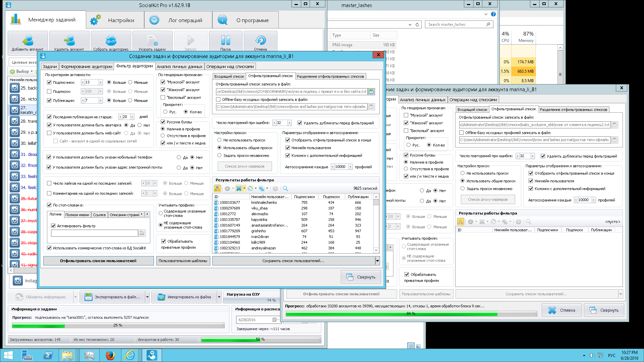This screenshot has width=644, height=362.
Task: Click the Windows Start button
Action: [8, 355]
